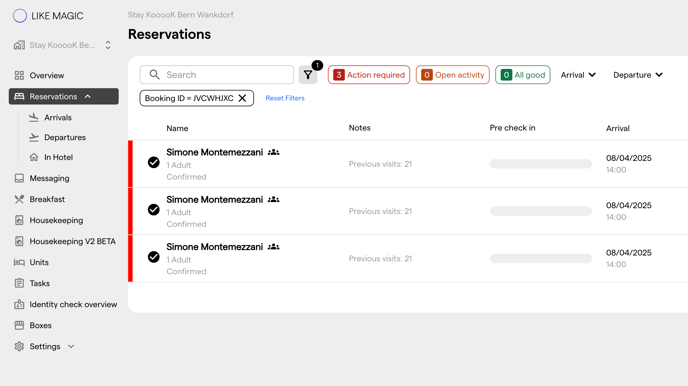Click the In Hotel house icon

(34, 157)
